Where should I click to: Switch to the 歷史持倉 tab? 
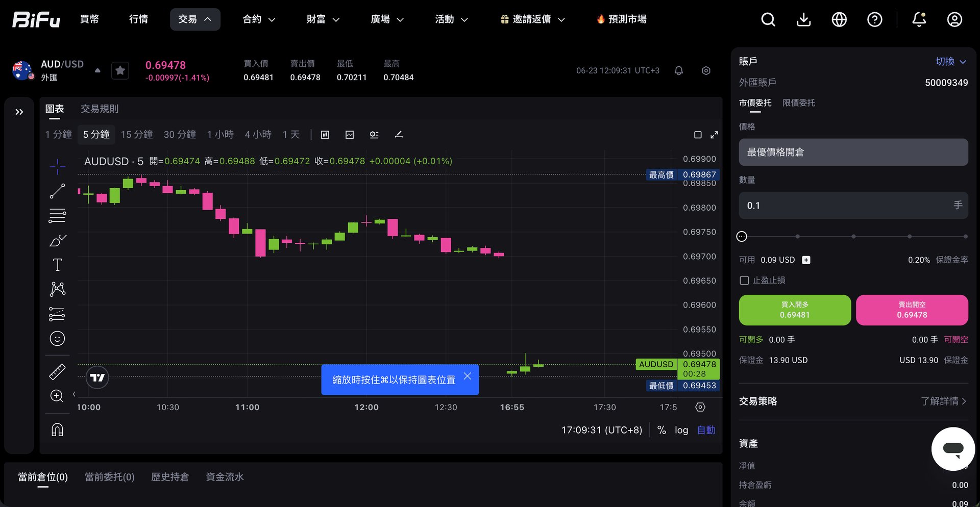pos(170,477)
